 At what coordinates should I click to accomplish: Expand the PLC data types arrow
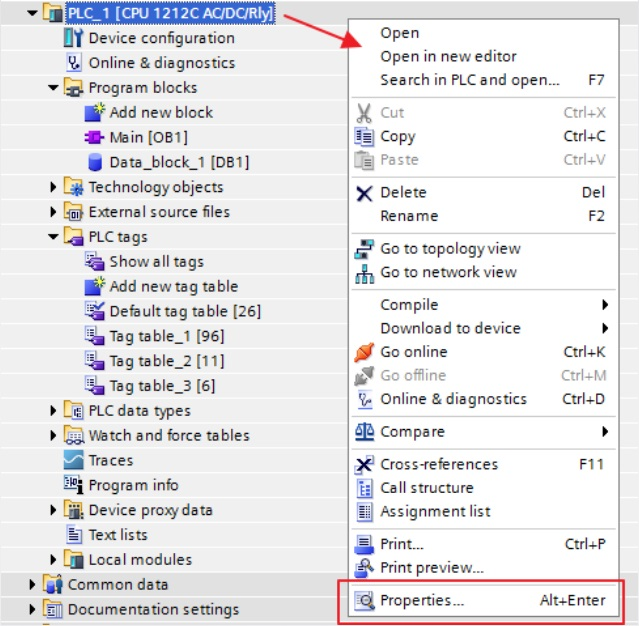[x=53, y=410]
